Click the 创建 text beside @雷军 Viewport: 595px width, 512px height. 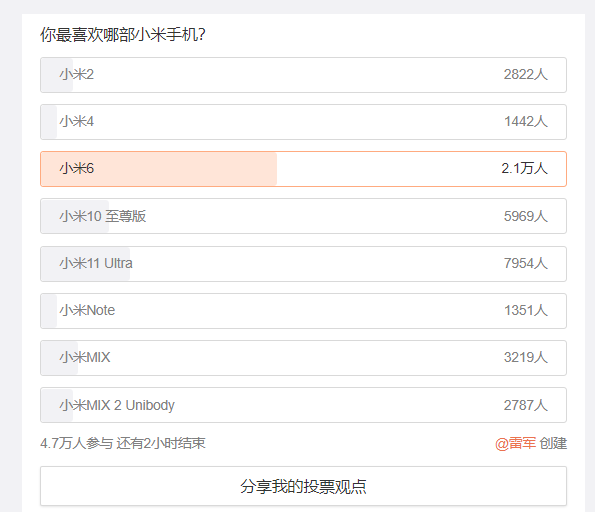coord(553,443)
